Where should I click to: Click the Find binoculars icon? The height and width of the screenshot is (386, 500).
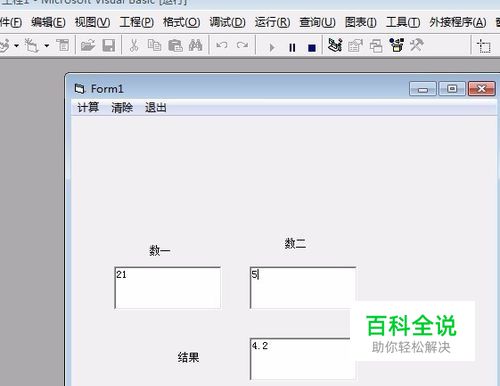196,45
